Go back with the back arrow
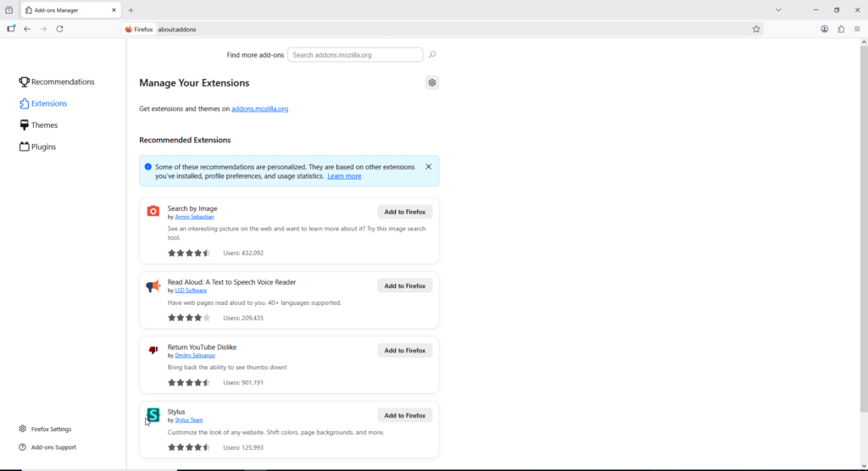868x471 pixels. tap(27, 29)
